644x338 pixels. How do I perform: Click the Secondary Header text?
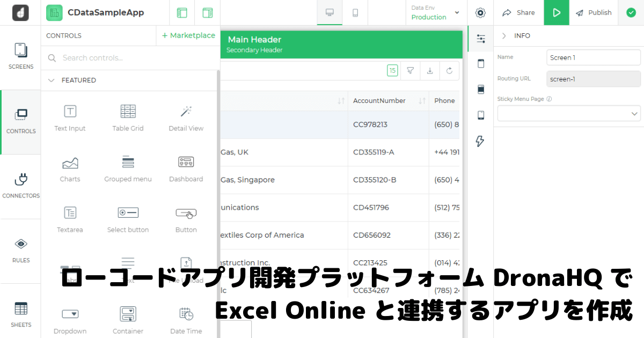(254, 50)
